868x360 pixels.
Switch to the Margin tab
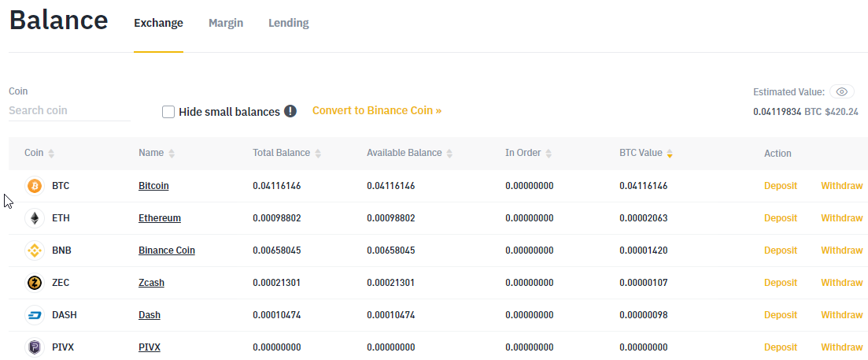(226, 23)
